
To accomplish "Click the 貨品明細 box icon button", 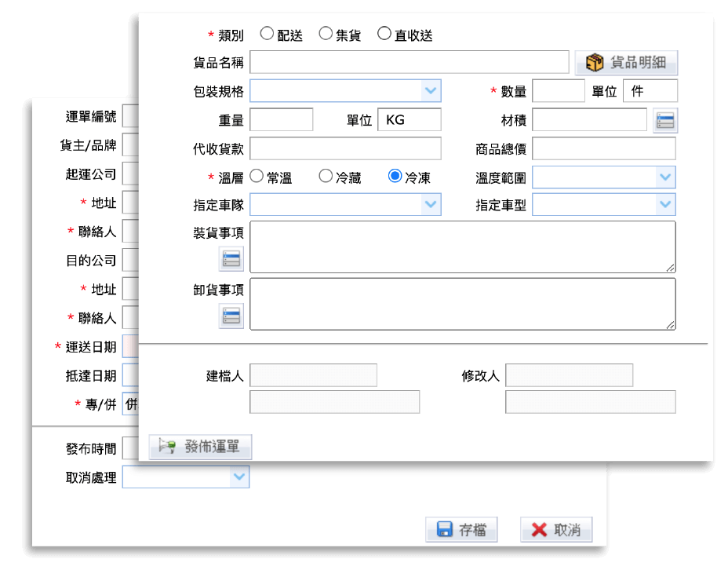I will [626, 63].
